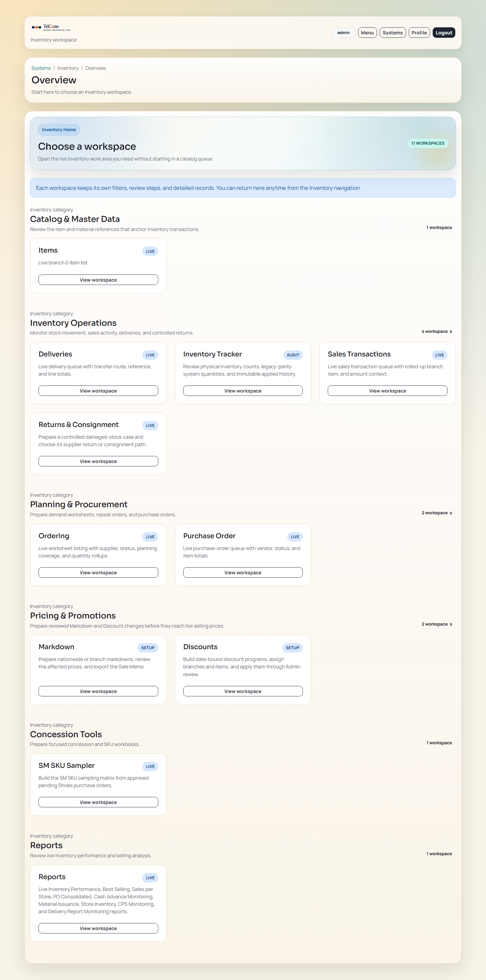View workspace for Deliveries
The width and height of the screenshot is (486, 980).
(x=98, y=391)
